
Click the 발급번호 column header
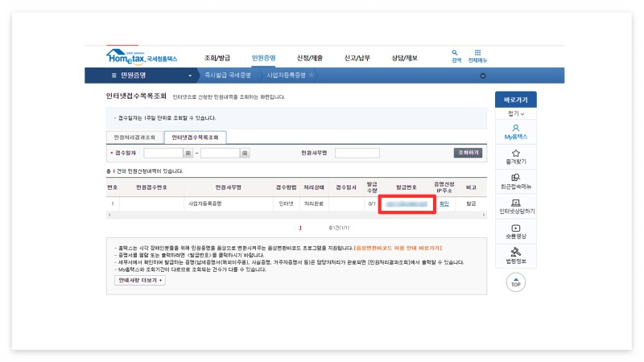click(x=407, y=187)
